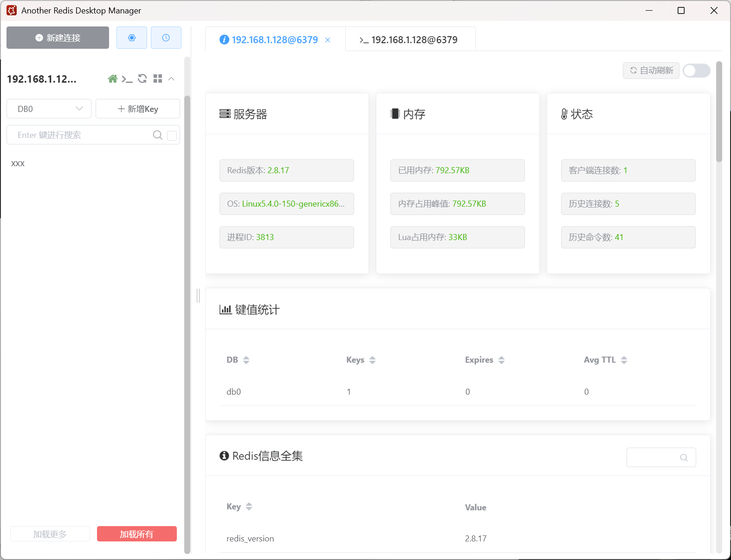Click the 历史连接数: 5 tag
The width and height of the screenshot is (731, 560).
point(628,204)
